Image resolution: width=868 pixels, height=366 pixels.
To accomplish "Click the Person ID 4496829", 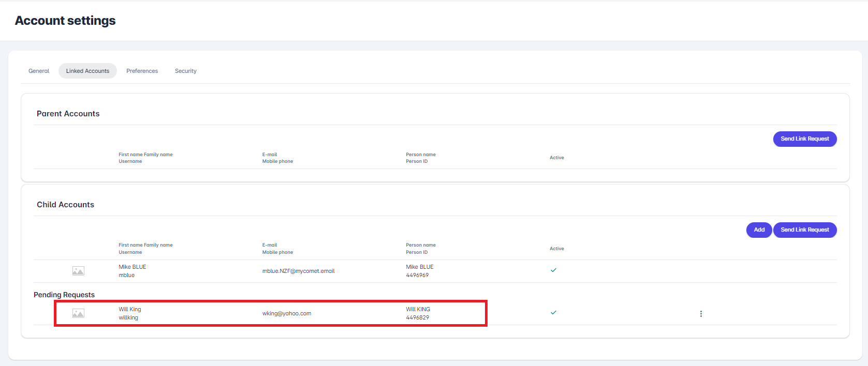I will click(417, 317).
